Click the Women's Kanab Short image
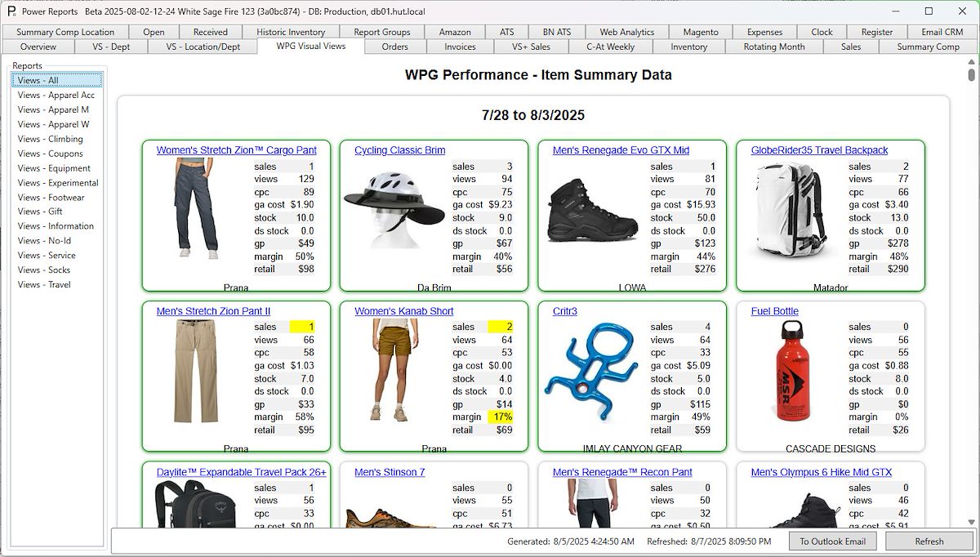Screen dimensions: 980x557 coord(394,370)
